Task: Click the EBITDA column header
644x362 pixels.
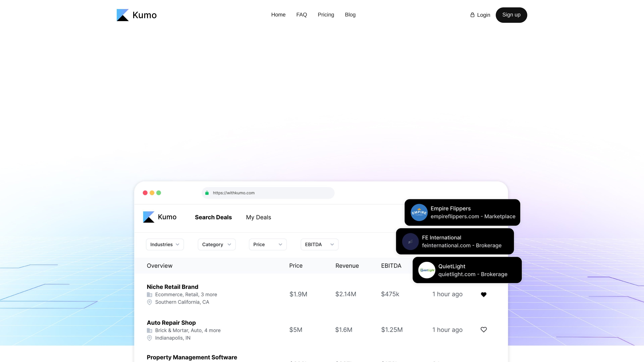Action: click(x=391, y=266)
